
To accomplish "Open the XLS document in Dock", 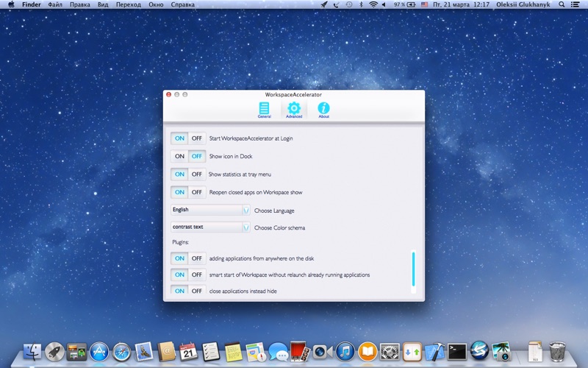I will tap(535, 352).
